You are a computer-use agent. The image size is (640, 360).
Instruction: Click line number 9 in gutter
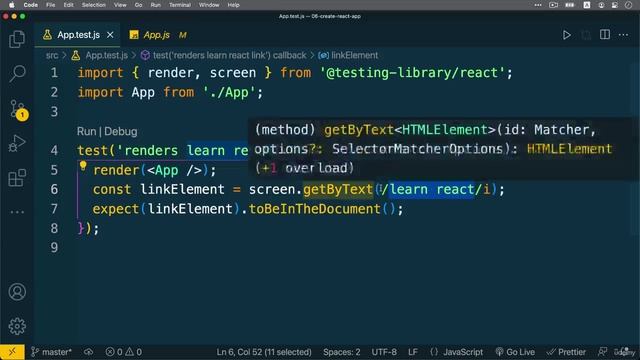(54, 248)
